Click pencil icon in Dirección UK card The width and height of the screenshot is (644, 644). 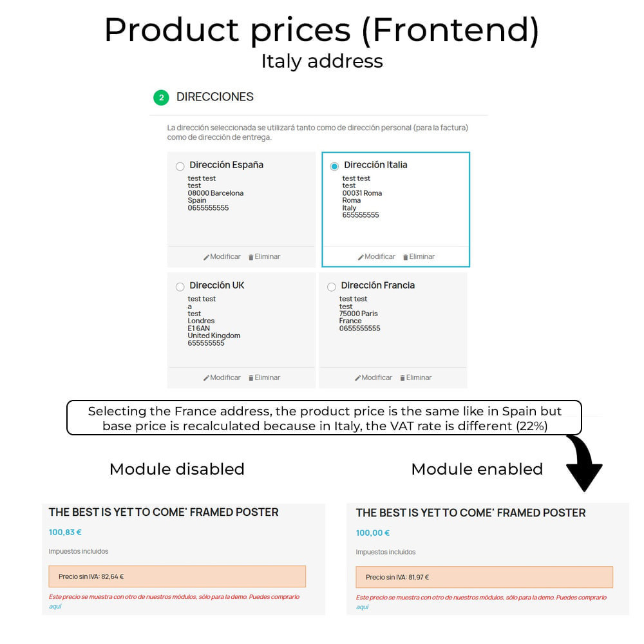click(x=206, y=378)
